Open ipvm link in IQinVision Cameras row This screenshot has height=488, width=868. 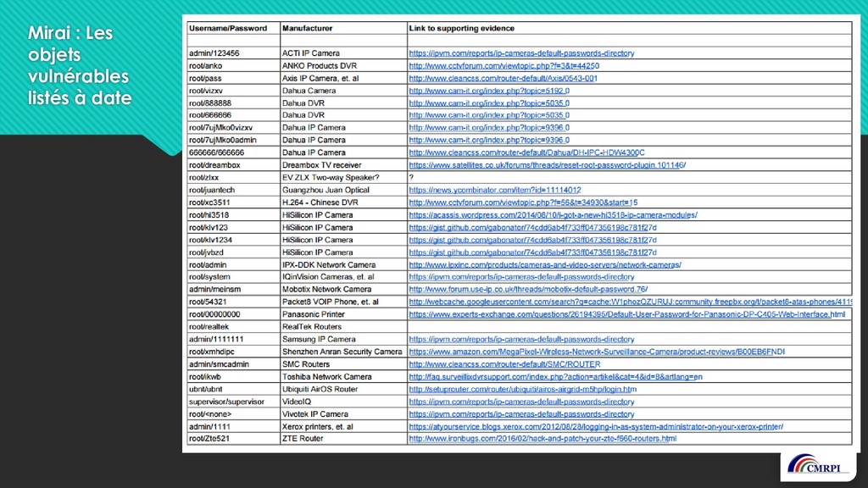click(x=521, y=277)
